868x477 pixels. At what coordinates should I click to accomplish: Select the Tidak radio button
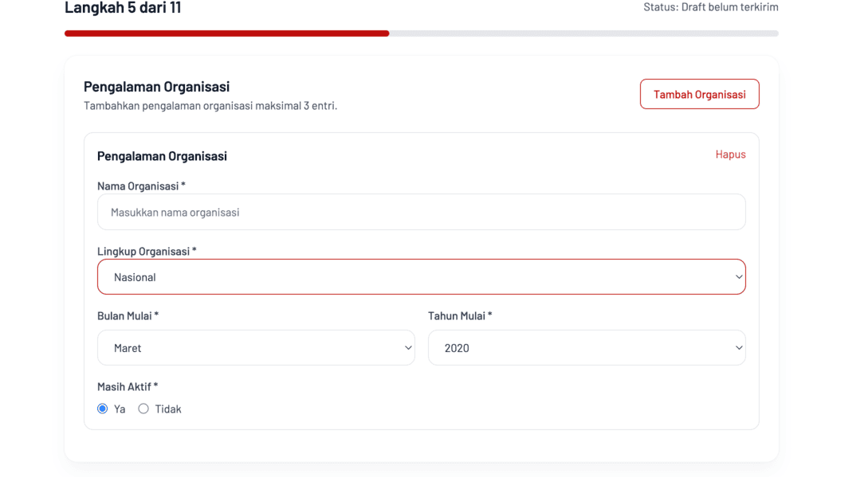[143, 409]
